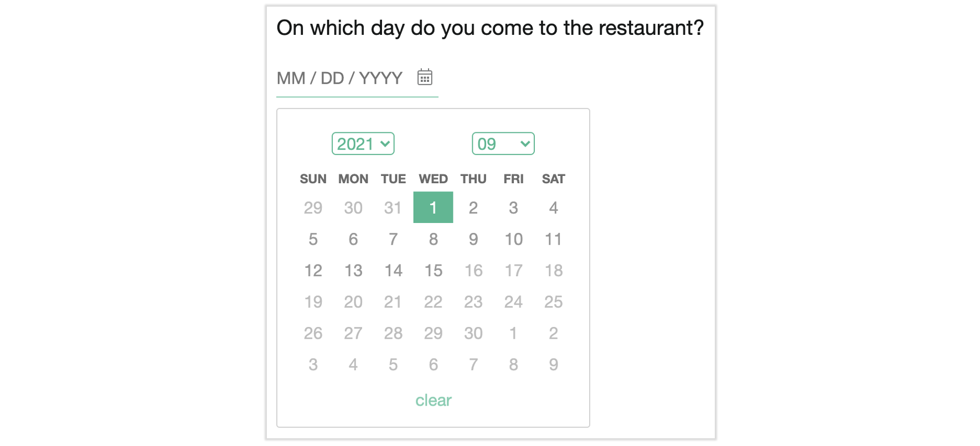Viewport: 980px width, 446px height.
Task: Click the FRI weekday header
Action: 513,178
